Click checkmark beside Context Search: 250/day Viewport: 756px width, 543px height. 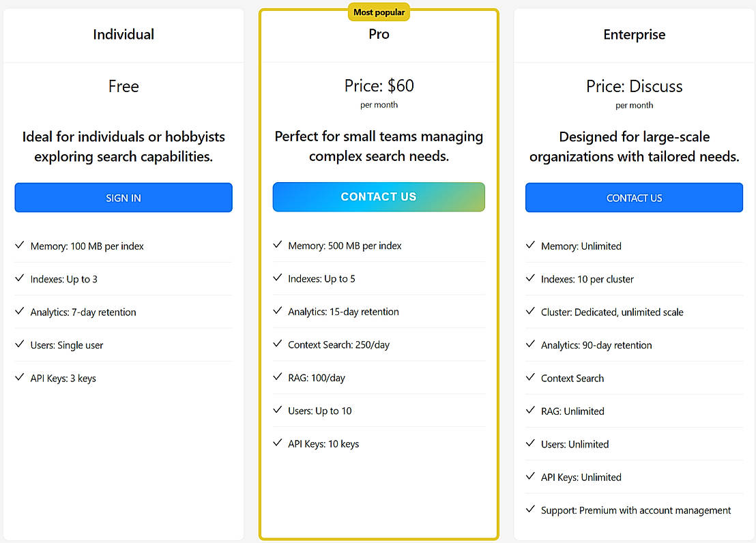point(277,344)
